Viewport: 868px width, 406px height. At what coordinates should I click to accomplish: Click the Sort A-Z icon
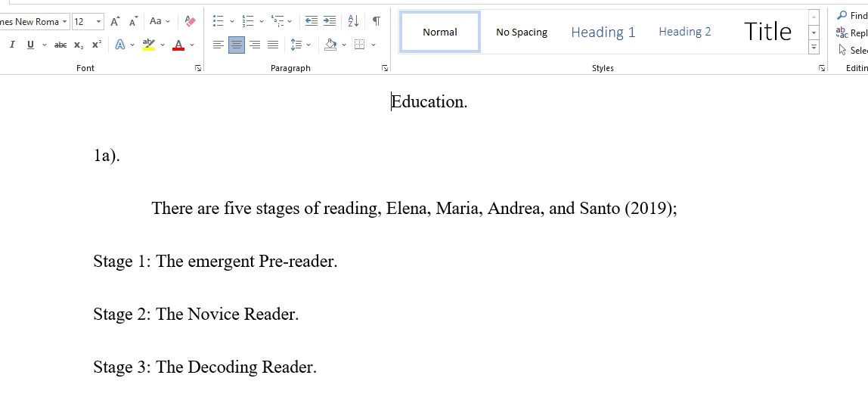353,22
